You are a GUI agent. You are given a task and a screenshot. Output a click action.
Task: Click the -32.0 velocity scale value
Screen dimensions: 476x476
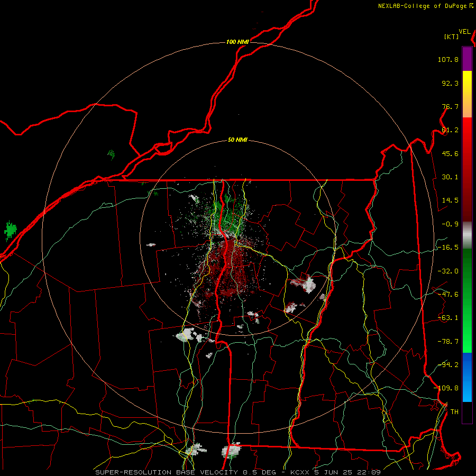448,271
